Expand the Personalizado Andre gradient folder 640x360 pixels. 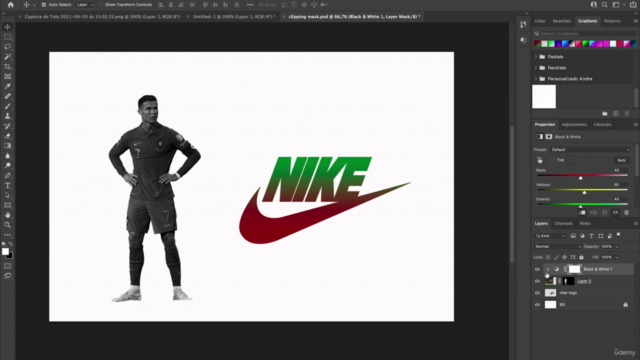point(536,79)
